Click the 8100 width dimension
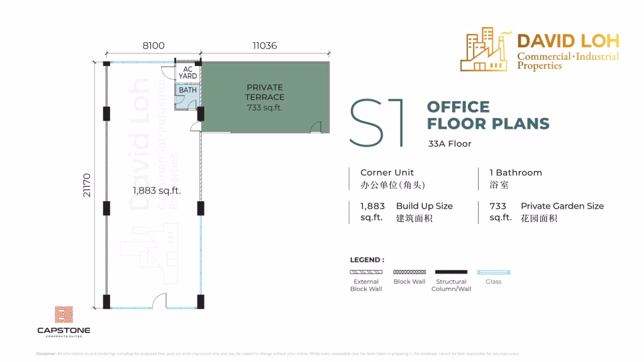Screen dimensions: 644x362 (x=153, y=46)
